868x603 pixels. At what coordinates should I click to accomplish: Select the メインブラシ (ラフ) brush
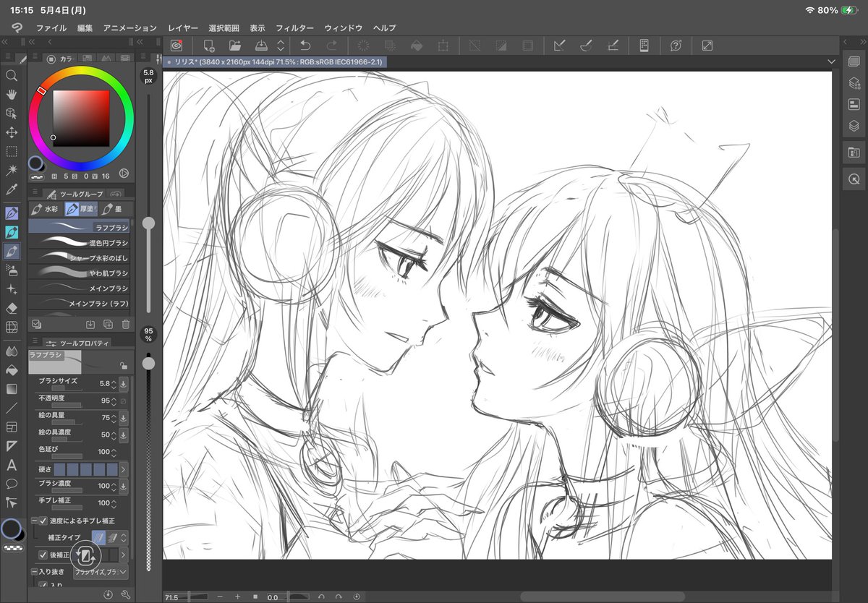(80, 304)
